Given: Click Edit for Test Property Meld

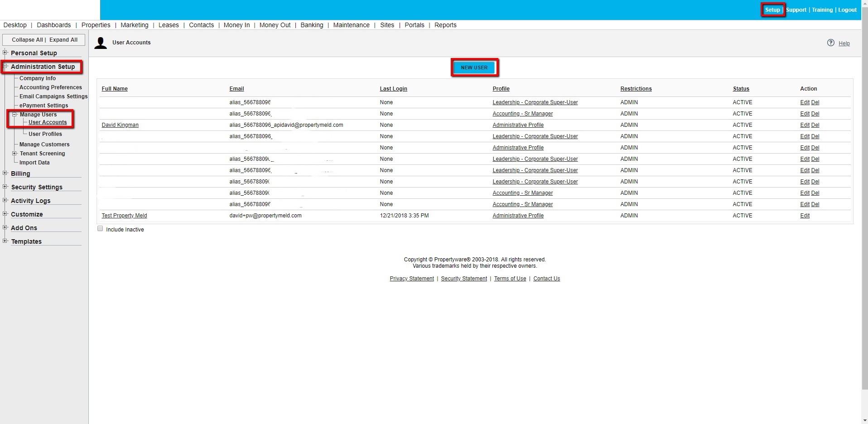Looking at the screenshot, I should [805, 216].
